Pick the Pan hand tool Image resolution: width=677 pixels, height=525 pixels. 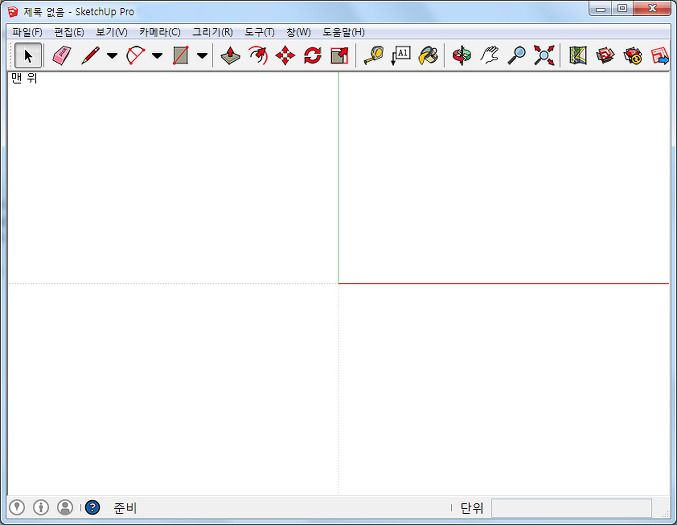click(x=490, y=56)
